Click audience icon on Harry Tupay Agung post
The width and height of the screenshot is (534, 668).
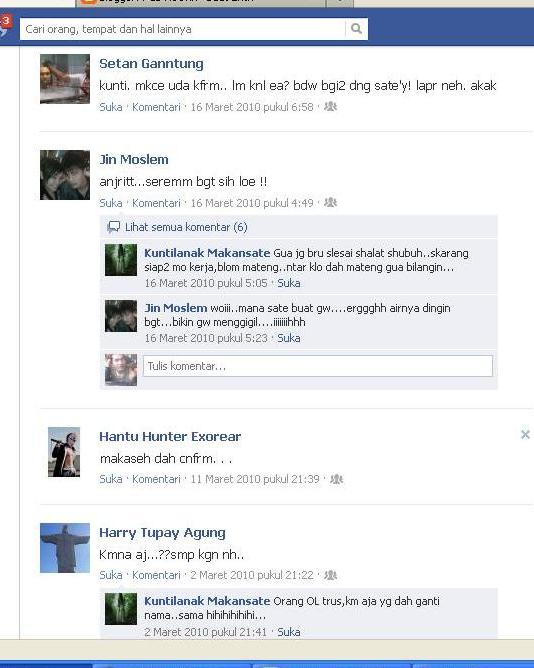coord(330,575)
